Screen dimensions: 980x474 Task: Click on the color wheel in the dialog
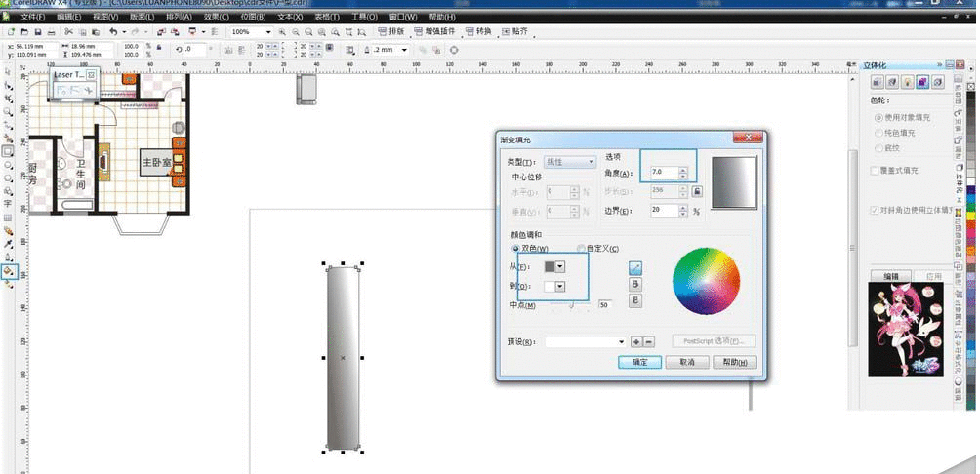coord(707,282)
